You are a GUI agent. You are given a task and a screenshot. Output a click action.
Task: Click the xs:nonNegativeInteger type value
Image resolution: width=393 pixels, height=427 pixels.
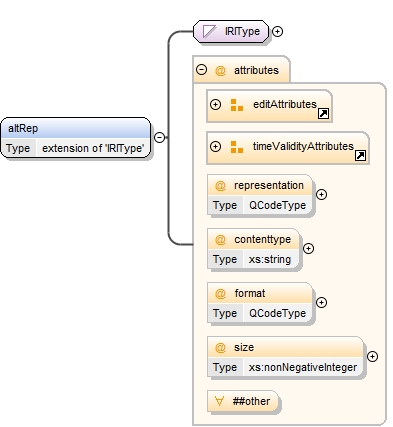303,367
